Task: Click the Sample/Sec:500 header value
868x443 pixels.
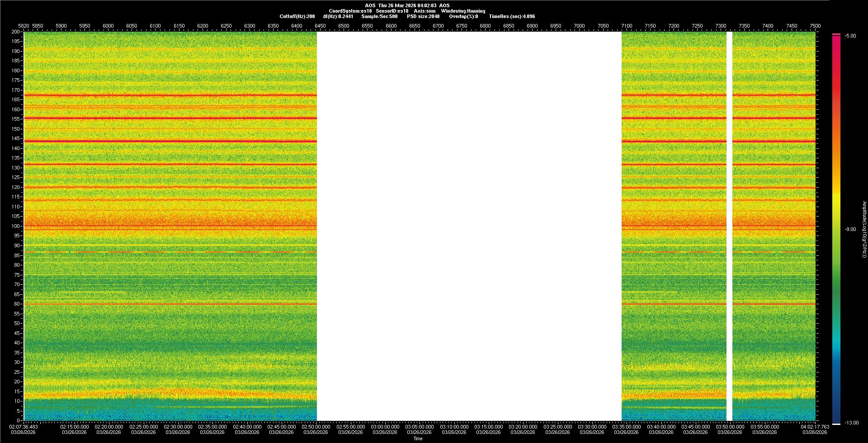Action: pos(379,16)
